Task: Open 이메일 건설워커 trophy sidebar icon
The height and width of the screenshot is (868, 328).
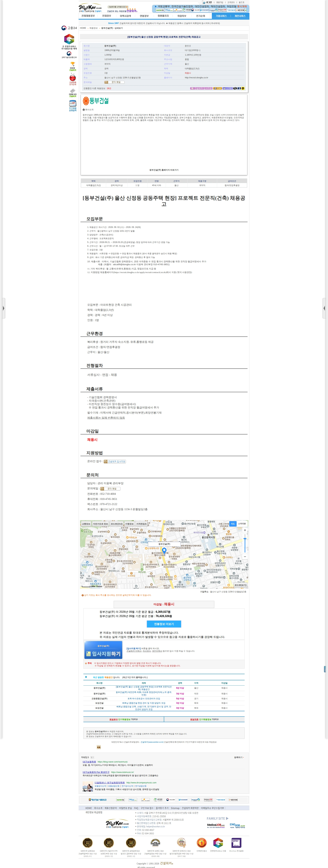Action: pos(72,66)
